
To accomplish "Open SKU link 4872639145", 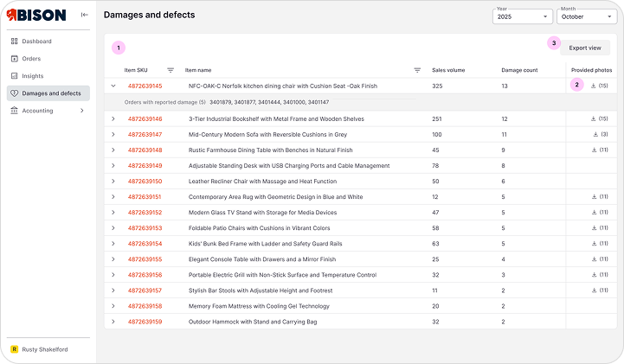I will coord(145,86).
